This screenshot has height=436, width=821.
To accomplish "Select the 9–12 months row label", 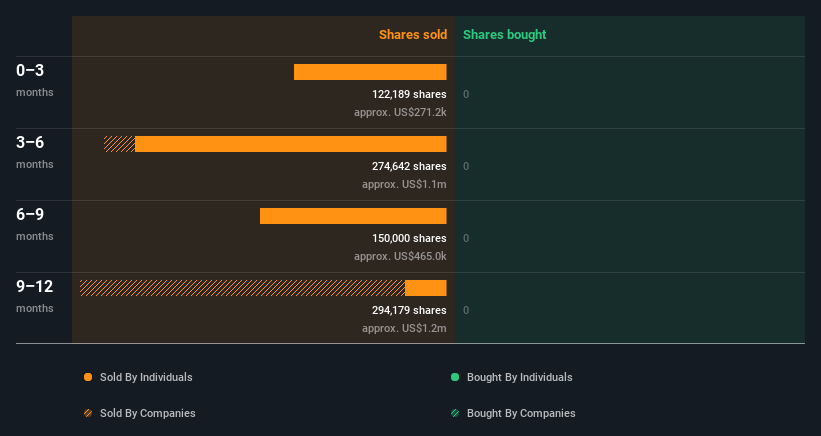I will click(x=35, y=297).
